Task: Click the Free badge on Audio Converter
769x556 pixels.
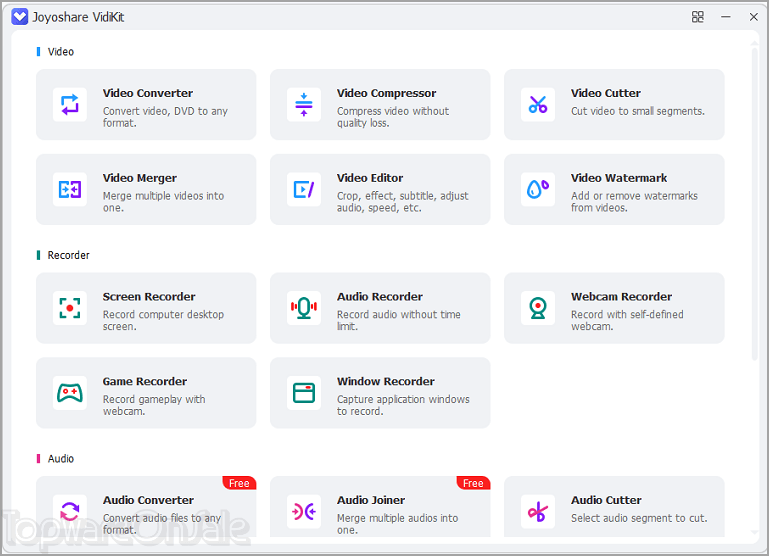Action: 239,483
